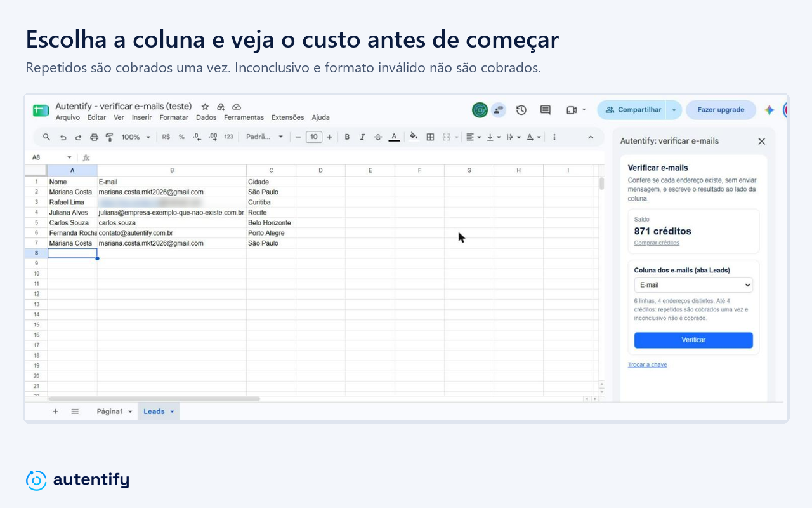Print the spreadsheet
Image resolution: width=812 pixels, height=508 pixels.
94,137
